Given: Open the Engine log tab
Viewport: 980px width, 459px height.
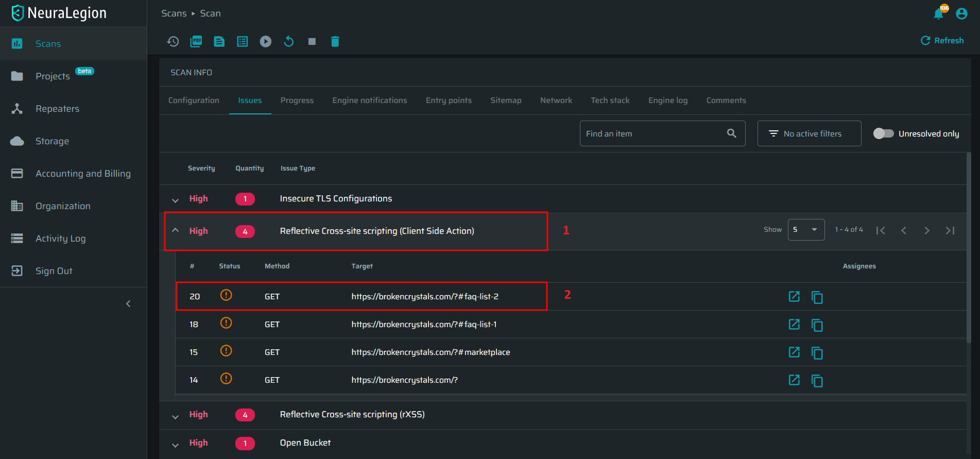Looking at the screenshot, I should pos(668,100).
